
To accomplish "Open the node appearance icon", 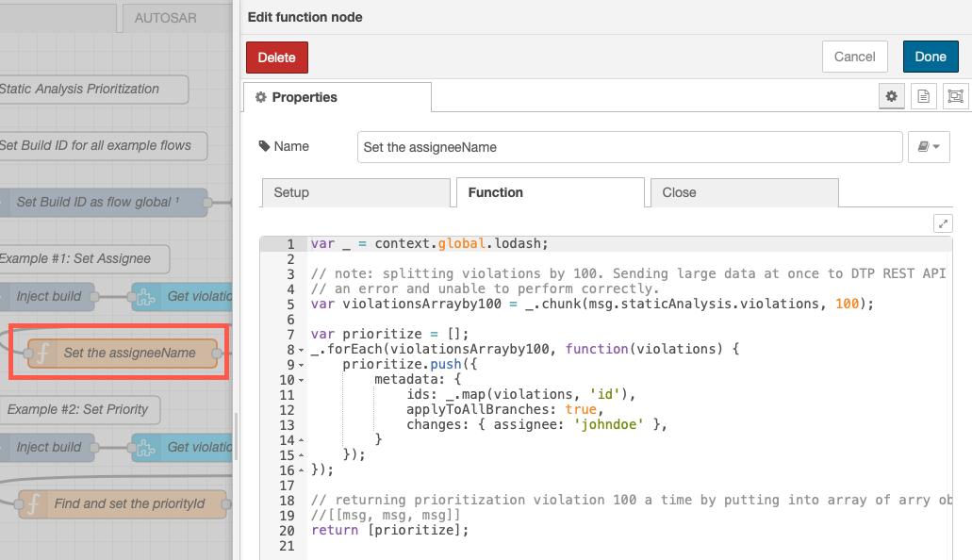I will point(955,96).
